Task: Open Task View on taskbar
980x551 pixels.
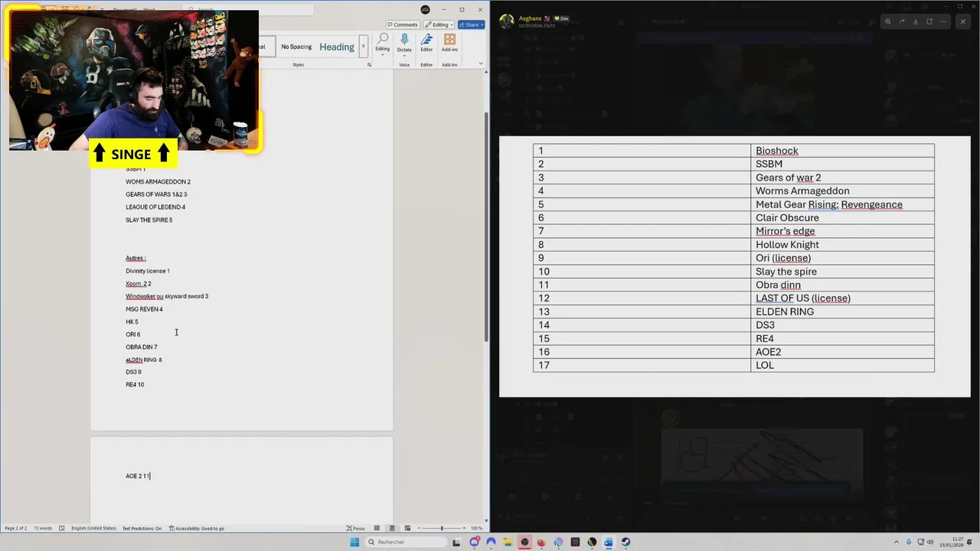Action: tap(457, 543)
